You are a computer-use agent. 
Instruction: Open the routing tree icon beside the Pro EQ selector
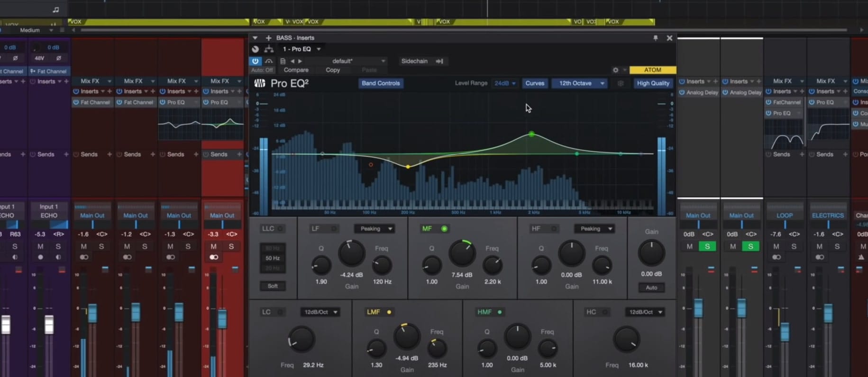point(269,49)
